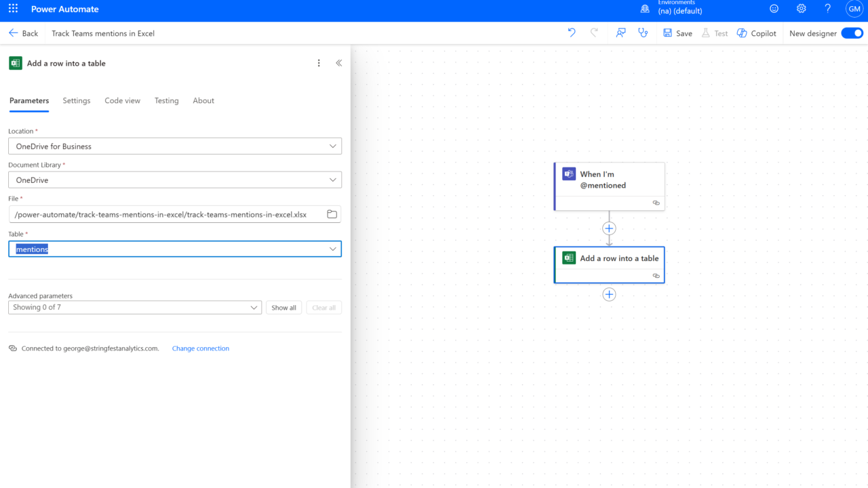The width and height of the screenshot is (868, 488).
Task: Open the three-dot menu for the action
Action: click(x=319, y=63)
